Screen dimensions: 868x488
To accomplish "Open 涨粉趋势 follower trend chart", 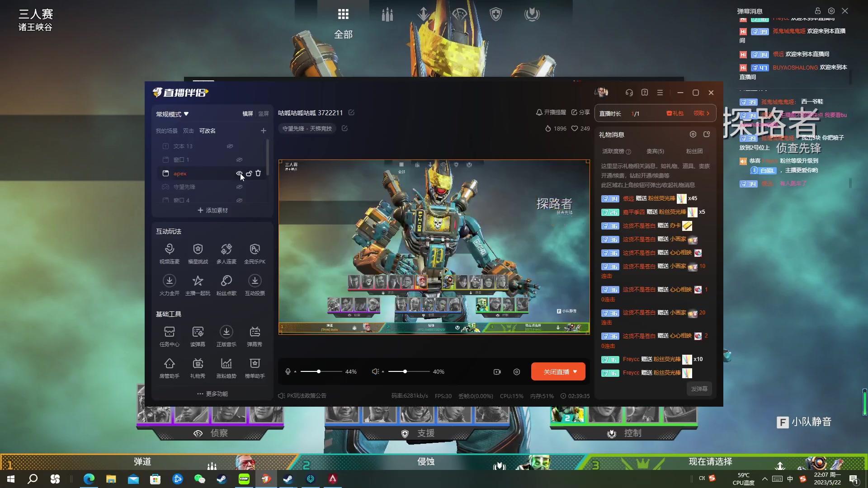I will (x=226, y=368).
